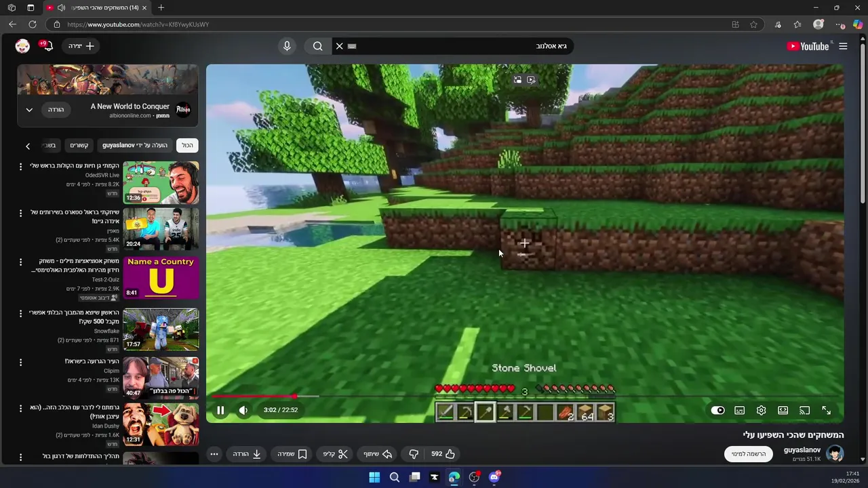Image resolution: width=868 pixels, height=488 pixels.
Task: Open Edge Copilot icon
Action: tap(858, 24)
